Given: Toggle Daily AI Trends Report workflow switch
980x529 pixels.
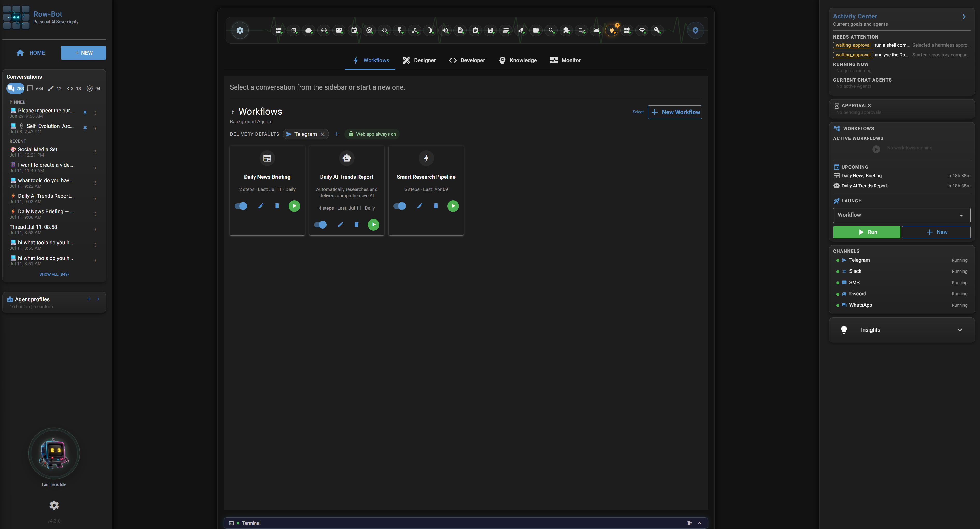Looking at the screenshot, I should (x=320, y=224).
